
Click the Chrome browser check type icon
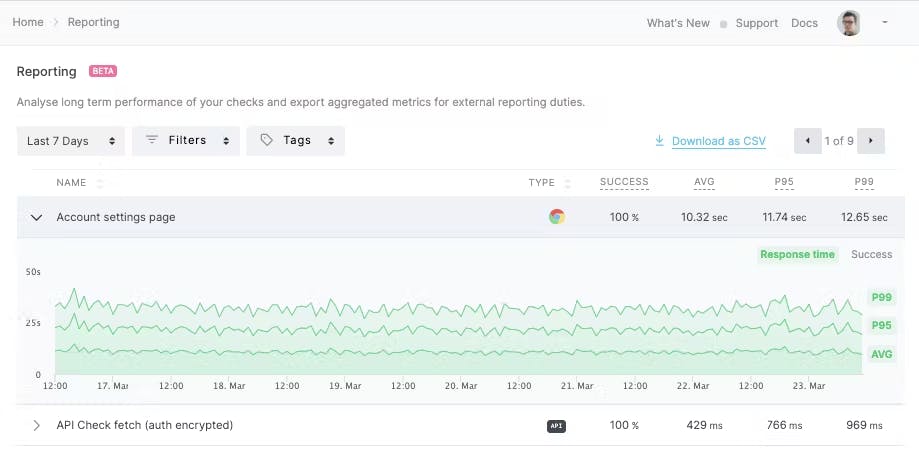point(557,217)
